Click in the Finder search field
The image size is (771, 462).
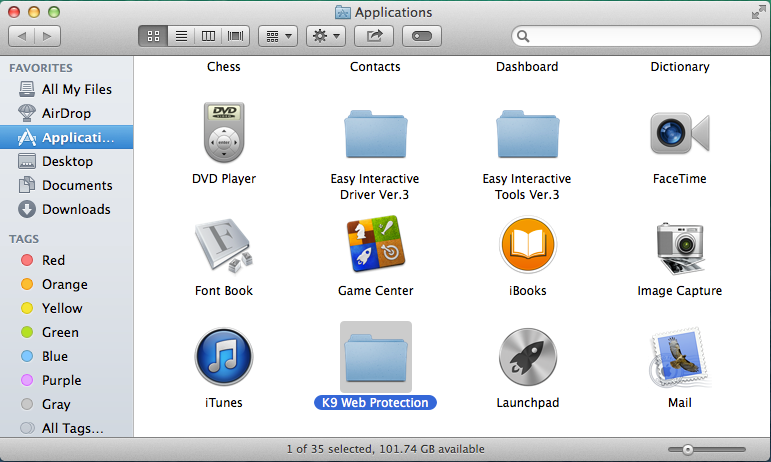point(636,36)
